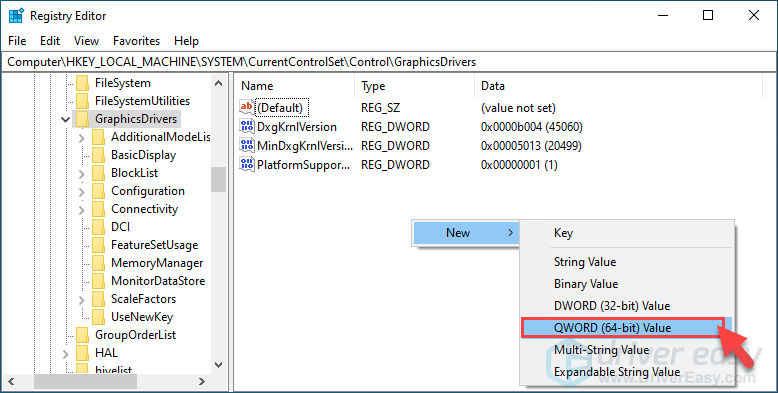The width and height of the screenshot is (778, 393).
Task: Expand the BlockList subkey
Action: pyautogui.click(x=82, y=174)
